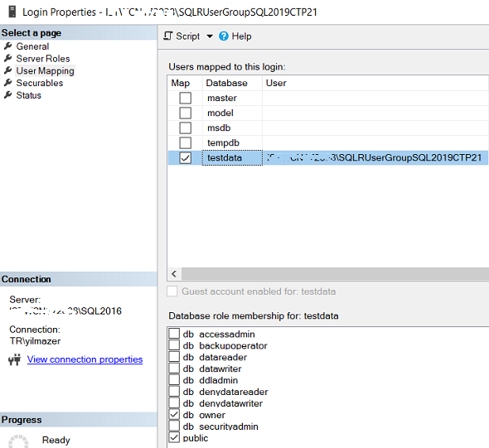
Task: Check the db_denydatareader role
Action: pyautogui.click(x=174, y=391)
